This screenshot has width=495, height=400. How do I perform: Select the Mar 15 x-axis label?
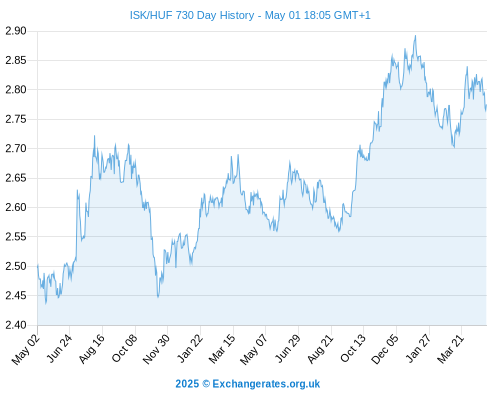(222, 349)
